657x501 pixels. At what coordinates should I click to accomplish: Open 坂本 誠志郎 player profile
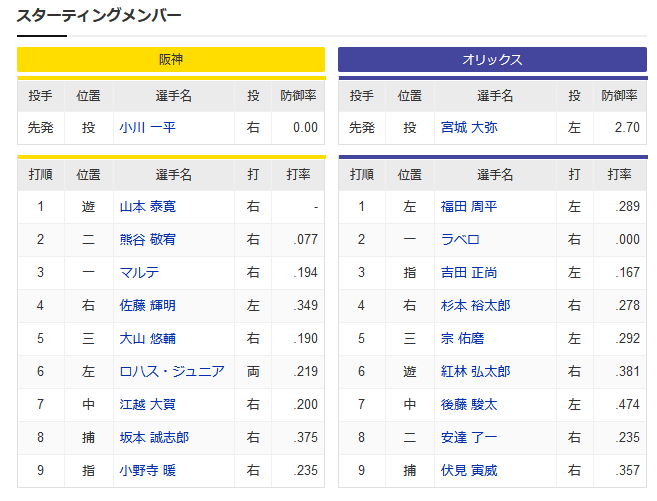tap(154, 438)
